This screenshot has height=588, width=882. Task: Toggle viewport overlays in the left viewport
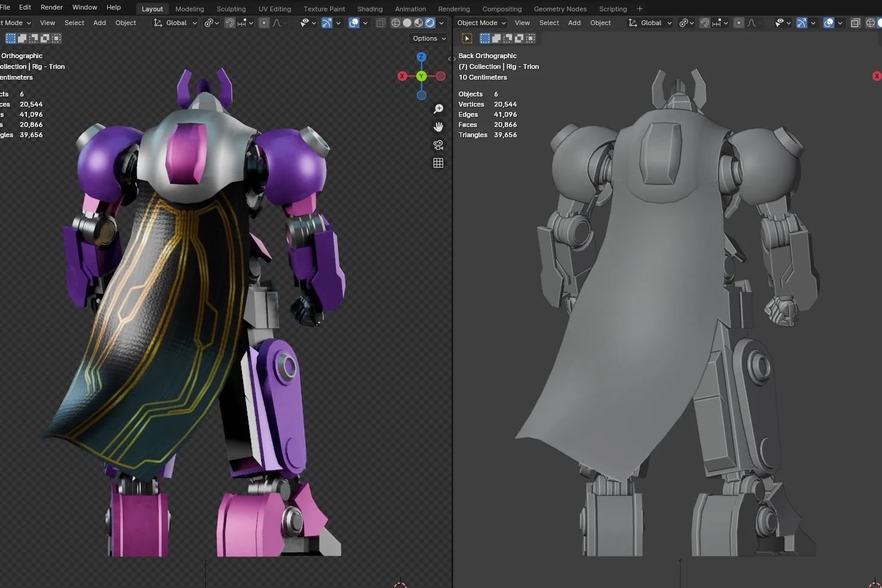pos(354,23)
